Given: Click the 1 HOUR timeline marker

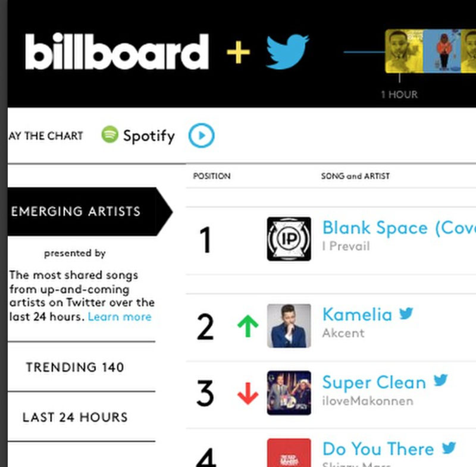Looking at the screenshot, I should click(x=399, y=95).
